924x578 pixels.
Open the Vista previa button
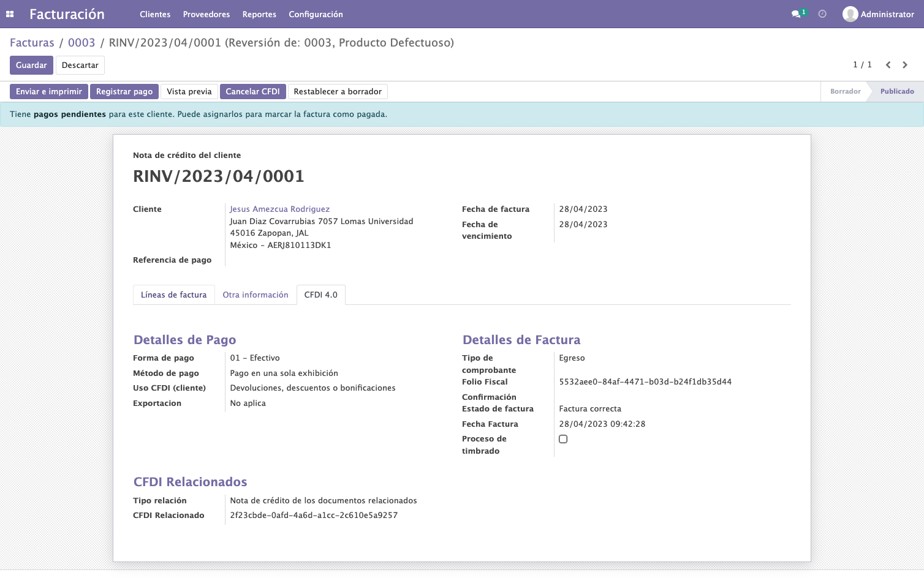click(189, 92)
